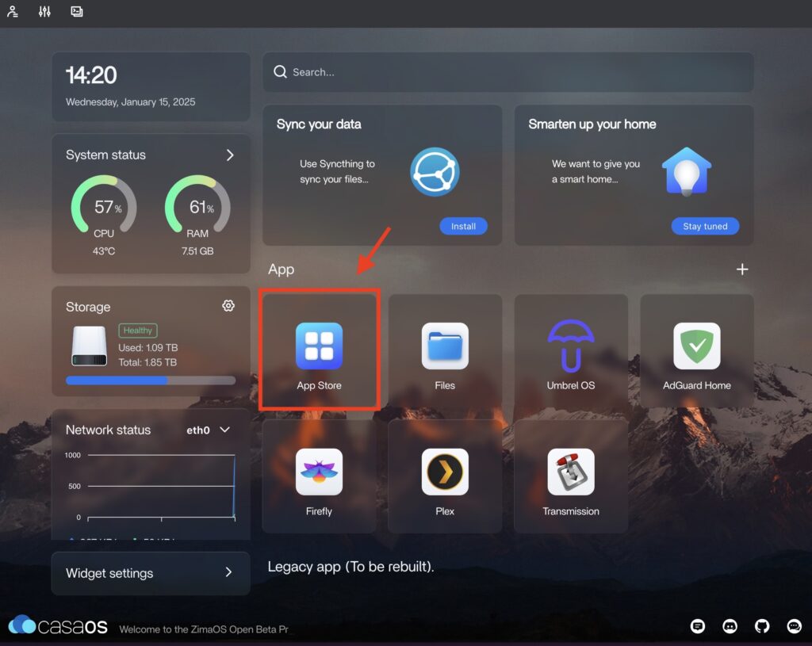
Task: Expand System status details chevron
Action: (230, 155)
